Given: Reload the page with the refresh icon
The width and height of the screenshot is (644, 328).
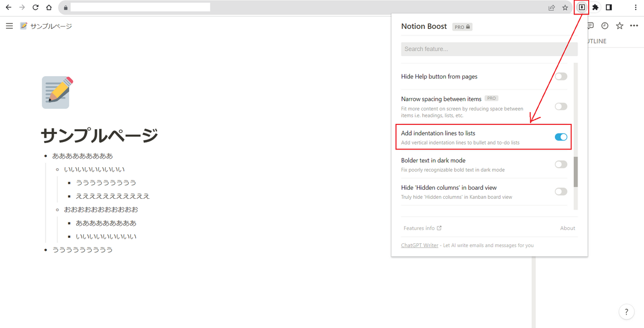Looking at the screenshot, I should coord(35,8).
